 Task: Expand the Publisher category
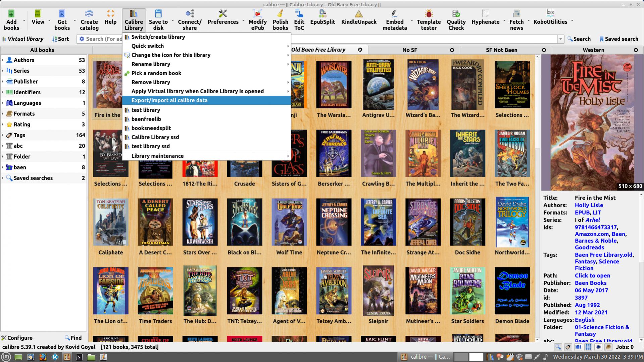(3, 82)
